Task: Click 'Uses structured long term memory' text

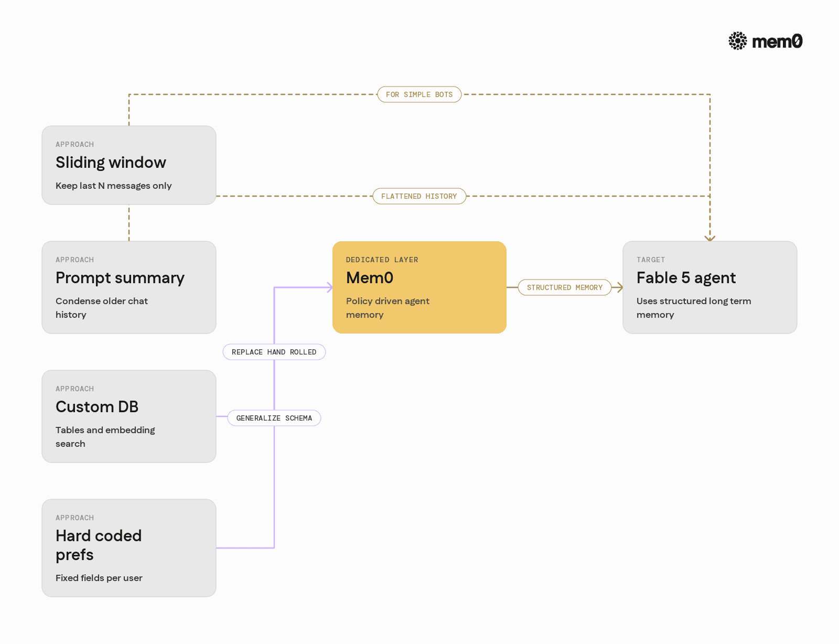Action: [x=694, y=308]
